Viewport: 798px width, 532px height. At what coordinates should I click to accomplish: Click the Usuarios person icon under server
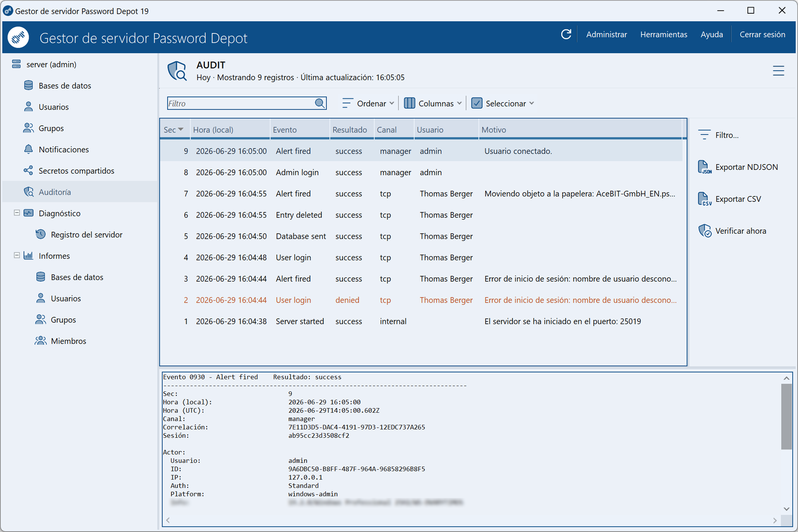(x=28, y=107)
